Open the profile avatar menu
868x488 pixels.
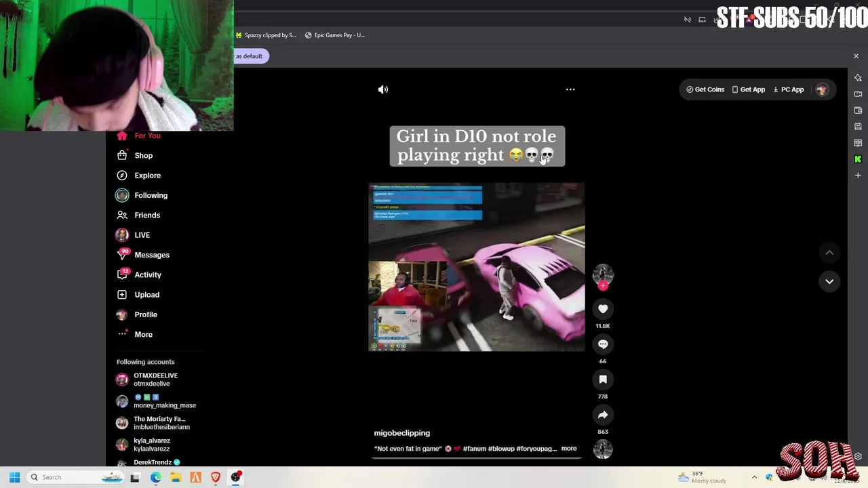pyautogui.click(x=822, y=89)
